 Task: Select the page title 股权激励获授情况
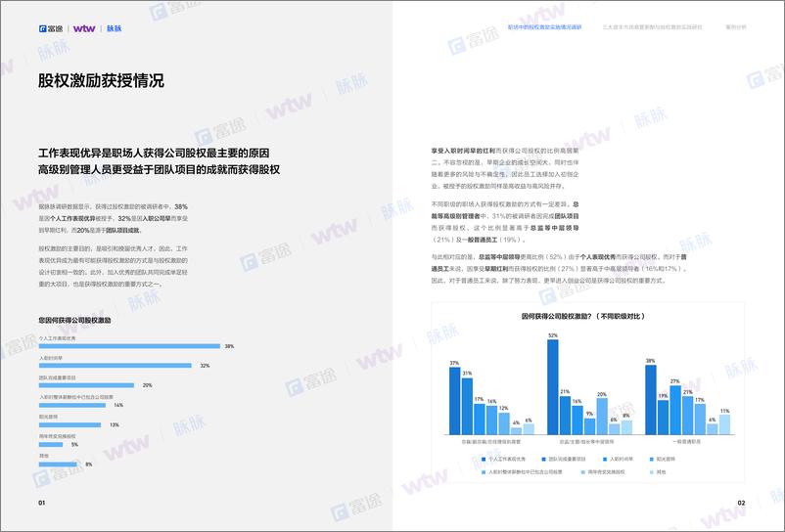(101, 80)
